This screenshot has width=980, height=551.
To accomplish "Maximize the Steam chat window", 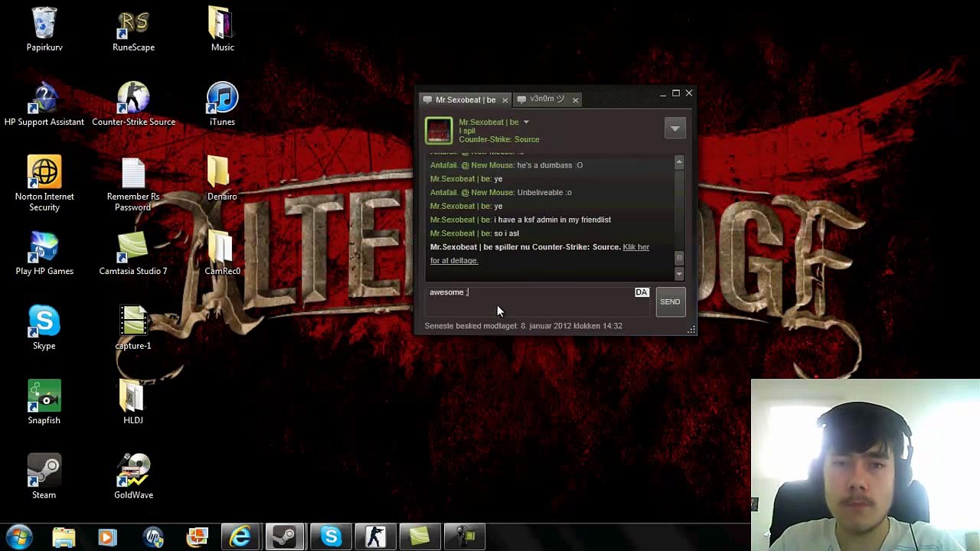I will pos(676,93).
